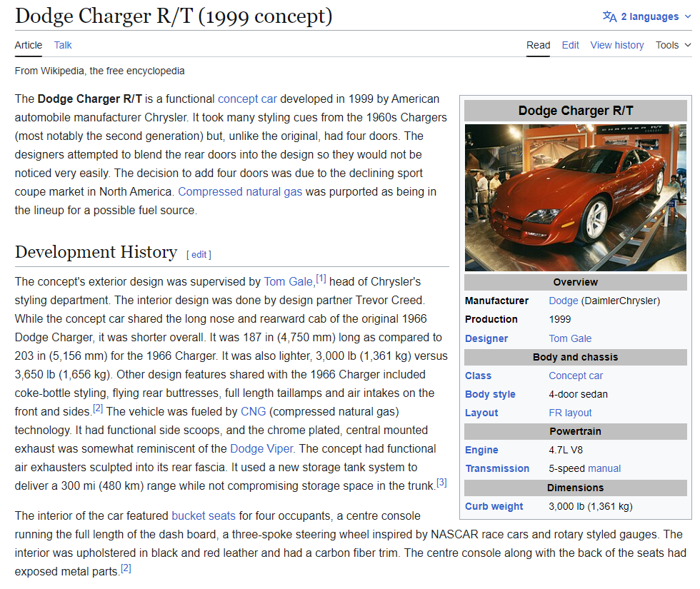Jump to citation footnote 3
Viewport: 700px width, 589px height.
(441, 483)
